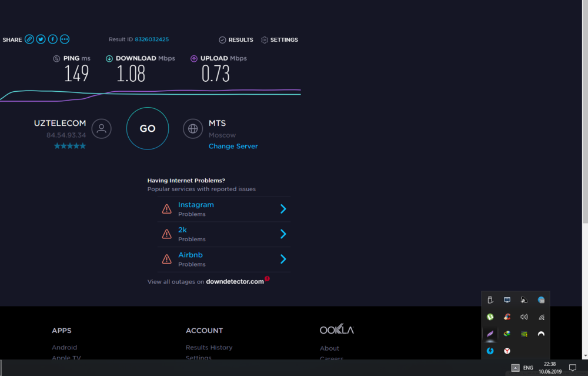This screenshot has height=376, width=588.
Task: Launch Yandex Browser from the tray
Action: pos(507,351)
